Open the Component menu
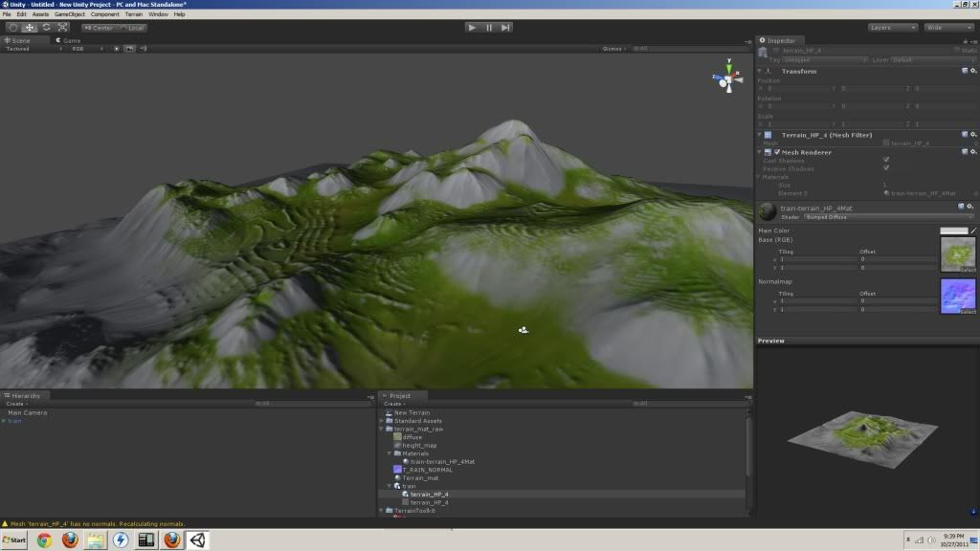 [104, 13]
